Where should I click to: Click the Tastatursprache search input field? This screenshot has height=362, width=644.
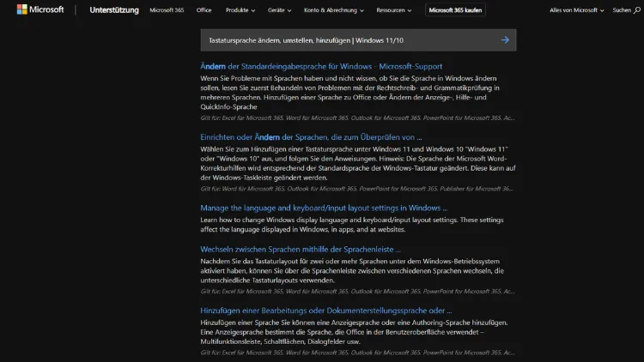(358, 40)
